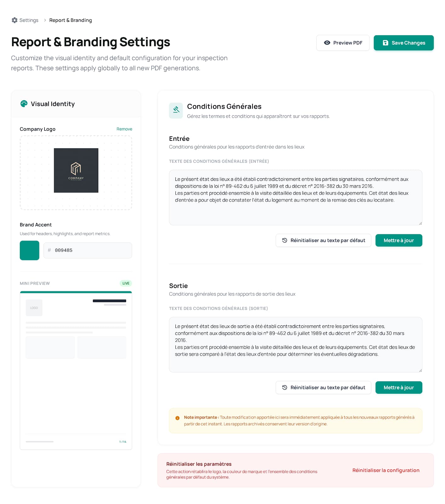Click the reset history icon for Sortie conditions
This screenshot has width=445, height=504.
284,387
